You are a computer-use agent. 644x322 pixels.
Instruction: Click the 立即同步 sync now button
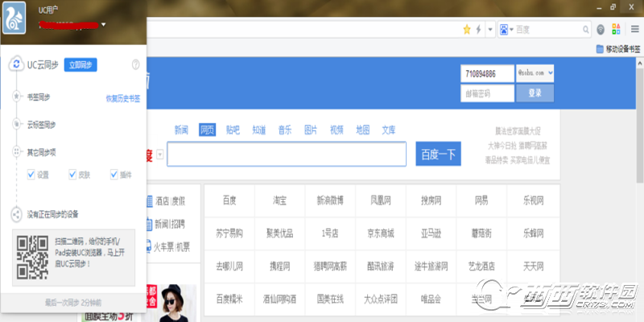click(x=81, y=64)
